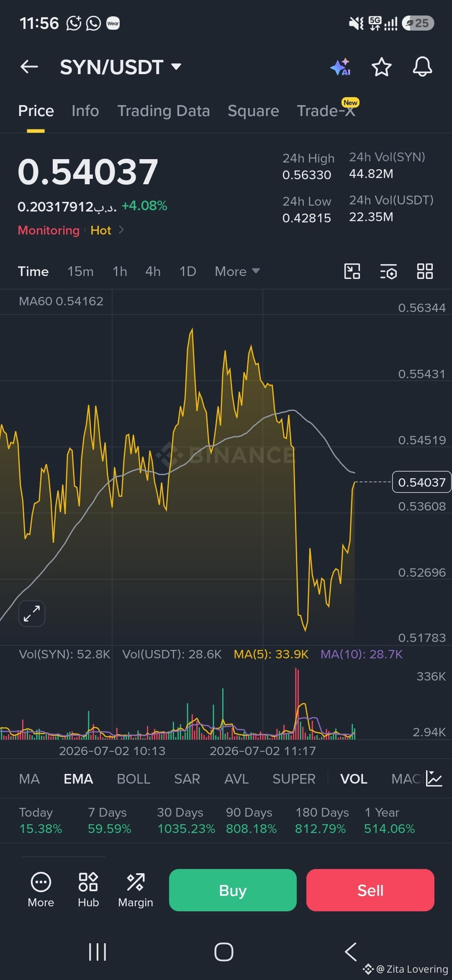This screenshot has width=452, height=980.
Task: Open the More options button
Action: tap(41, 890)
